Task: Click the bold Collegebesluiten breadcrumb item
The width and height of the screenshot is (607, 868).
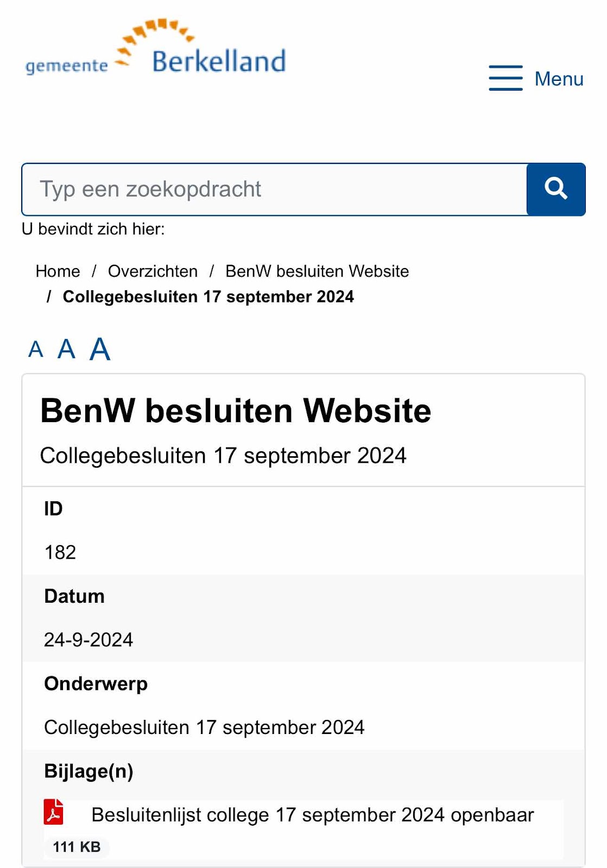Action: 208,297
